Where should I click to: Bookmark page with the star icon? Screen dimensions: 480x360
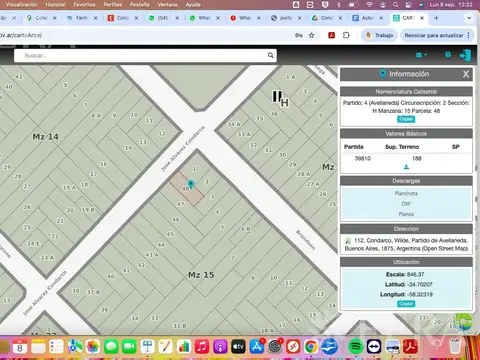pos(311,35)
